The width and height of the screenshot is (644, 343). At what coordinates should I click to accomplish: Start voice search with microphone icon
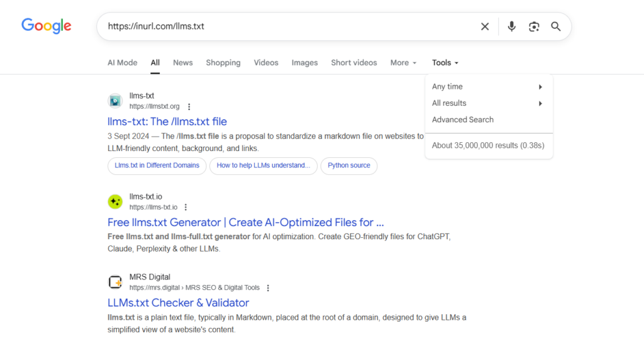tap(512, 26)
